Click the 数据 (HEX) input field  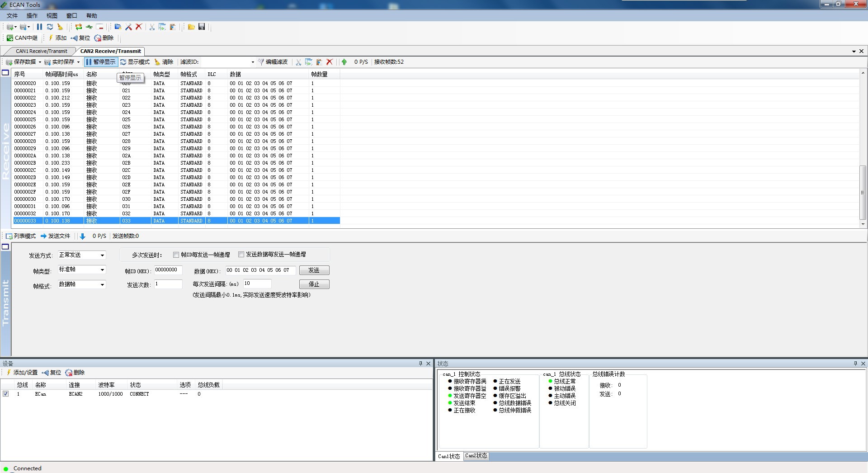[x=261, y=270]
